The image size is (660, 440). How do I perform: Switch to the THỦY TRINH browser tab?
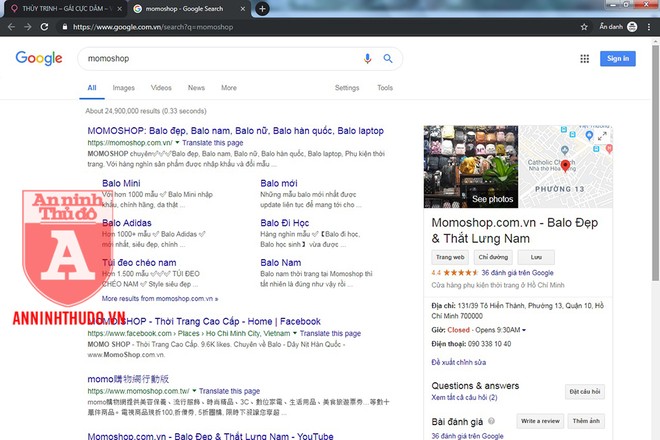click(x=65, y=8)
